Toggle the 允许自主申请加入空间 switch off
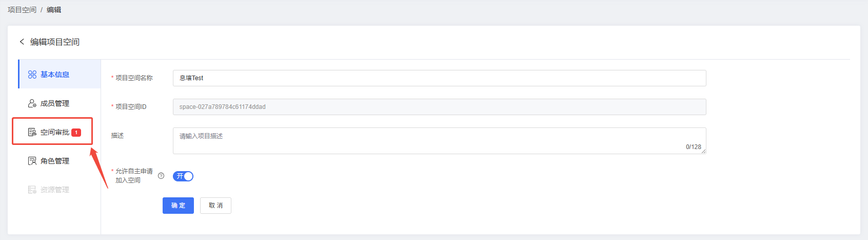Viewport: 868px width, 240px height. [x=183, y=176]
